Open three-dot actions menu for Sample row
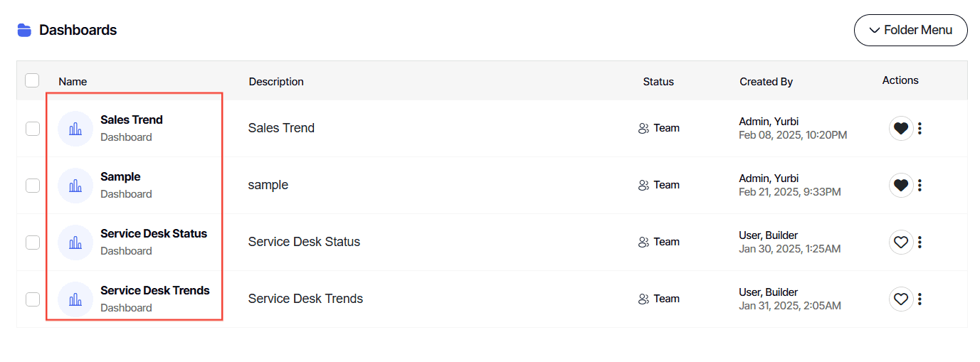 pyautogui.click(x=920, y=186)
